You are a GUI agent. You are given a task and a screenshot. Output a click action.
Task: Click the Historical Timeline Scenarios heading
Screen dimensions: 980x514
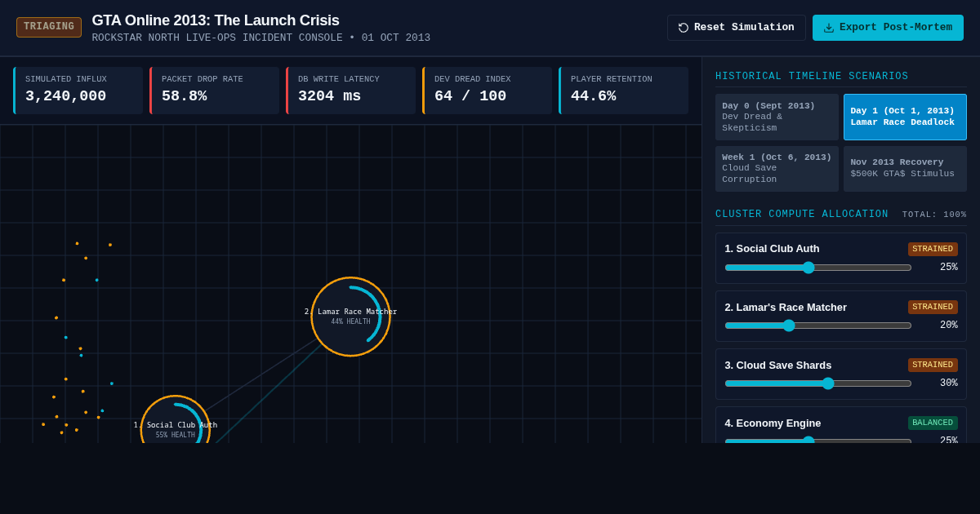(x=812, y=76)
